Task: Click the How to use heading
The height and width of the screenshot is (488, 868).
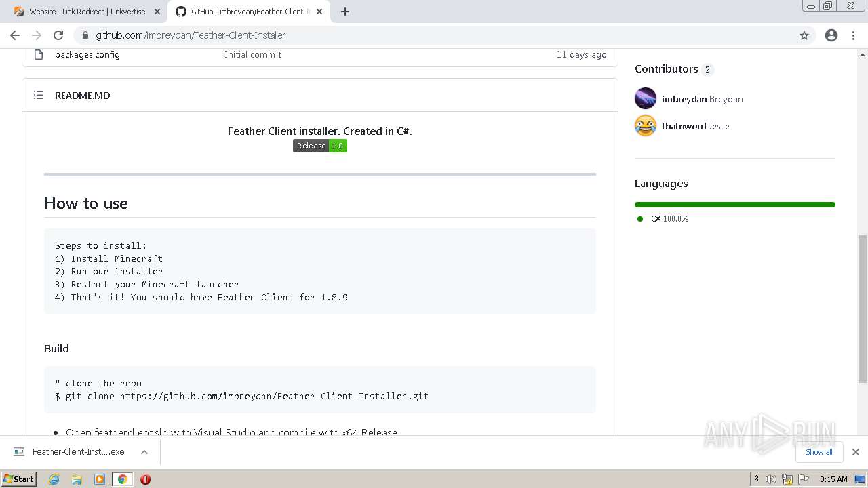Action: (86, 203)
